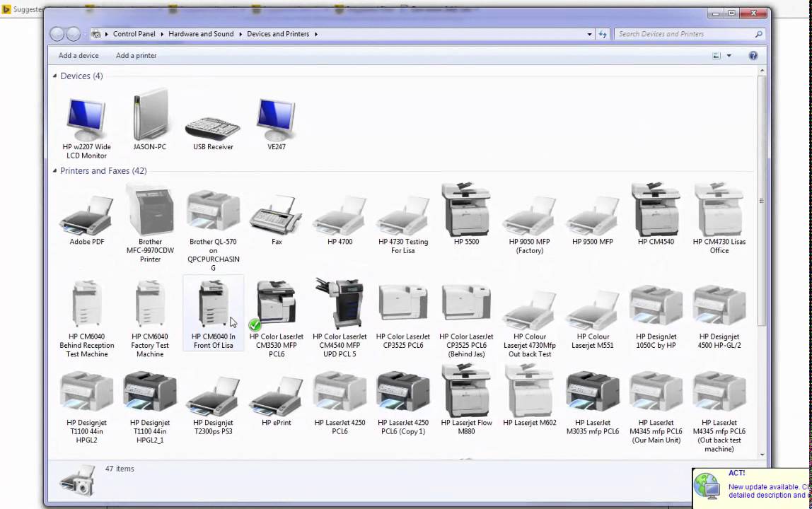812x509 pixels.
Task: Open the change view options dropdown arrow
Action: 729,55
